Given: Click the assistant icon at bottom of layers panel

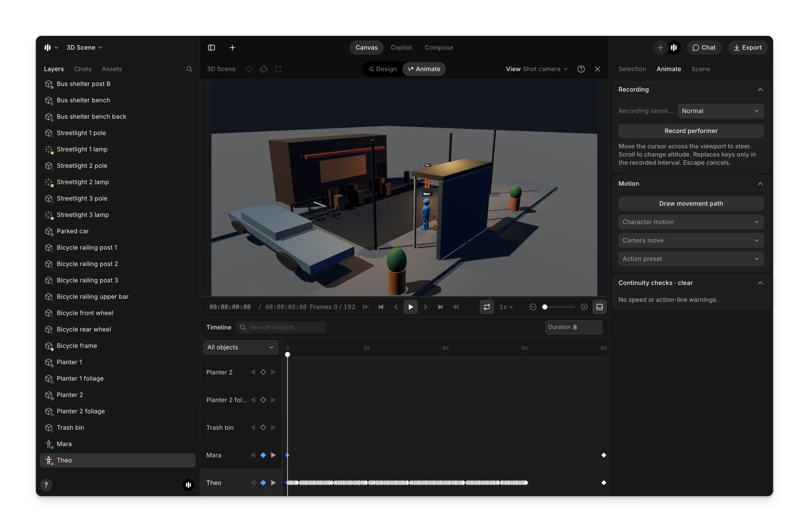Looking at the screenshot, I should click(188, 485).
